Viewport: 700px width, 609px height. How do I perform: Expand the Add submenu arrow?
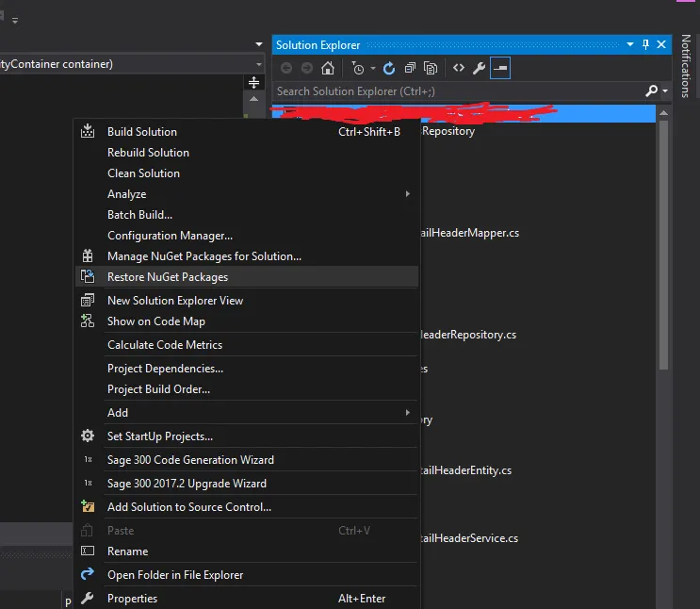[408, 412]
